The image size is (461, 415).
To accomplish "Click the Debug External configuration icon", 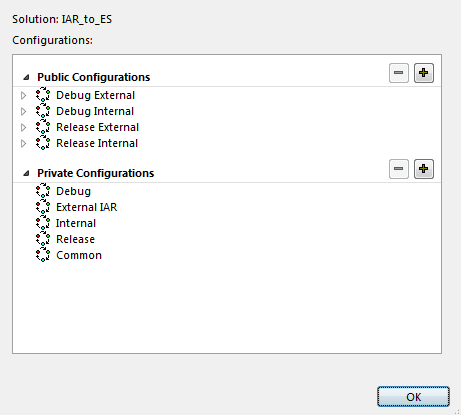I will (x=43, y=95).
